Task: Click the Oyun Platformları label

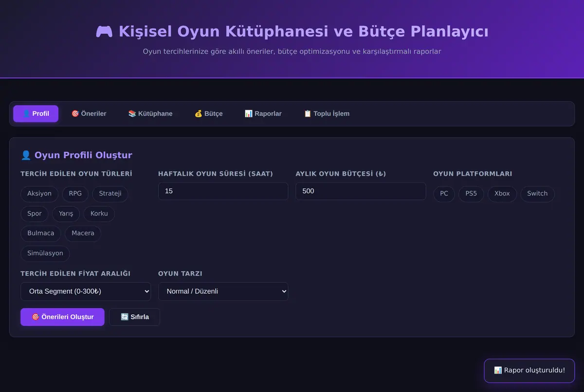Action: 473,174
